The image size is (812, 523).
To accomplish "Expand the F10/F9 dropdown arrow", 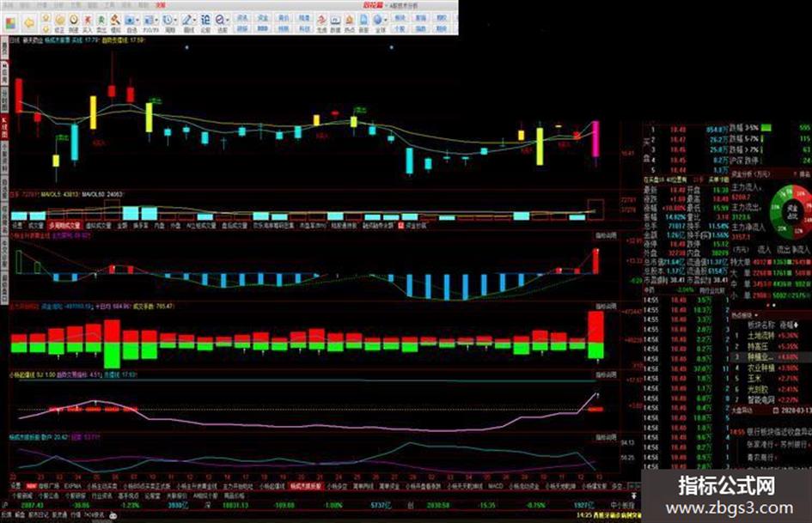I will pyautogui.click(x=156, y=21).
